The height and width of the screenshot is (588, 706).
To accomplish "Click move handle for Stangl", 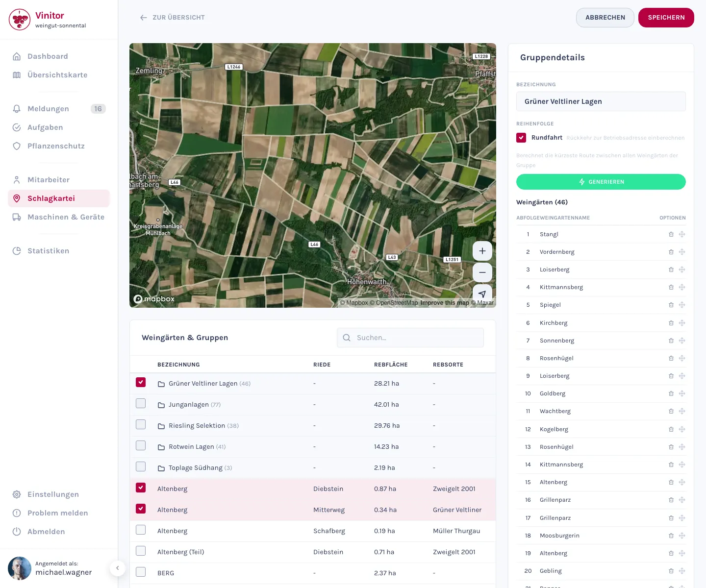I will [x=682, y=234].
